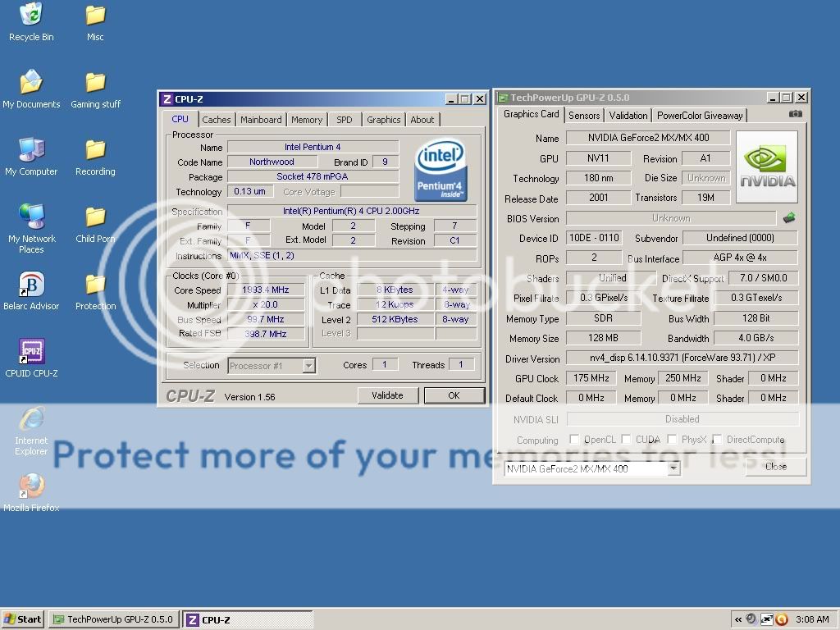Check the PhysX checkbox
Viewport: 840px width, 630px height.
point(672,440)
